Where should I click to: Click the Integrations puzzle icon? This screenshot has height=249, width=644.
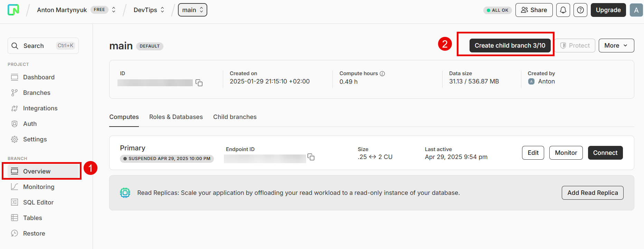[x=15, y=108]
